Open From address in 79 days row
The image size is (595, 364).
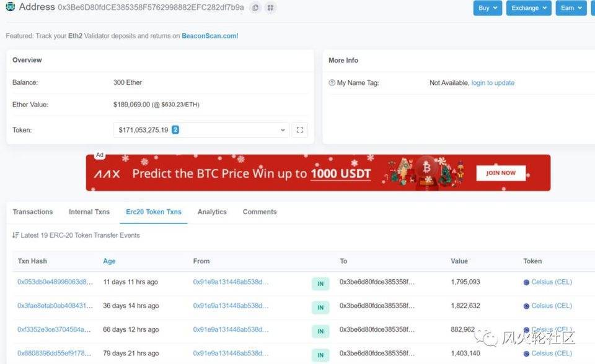(x=231, y=353)
